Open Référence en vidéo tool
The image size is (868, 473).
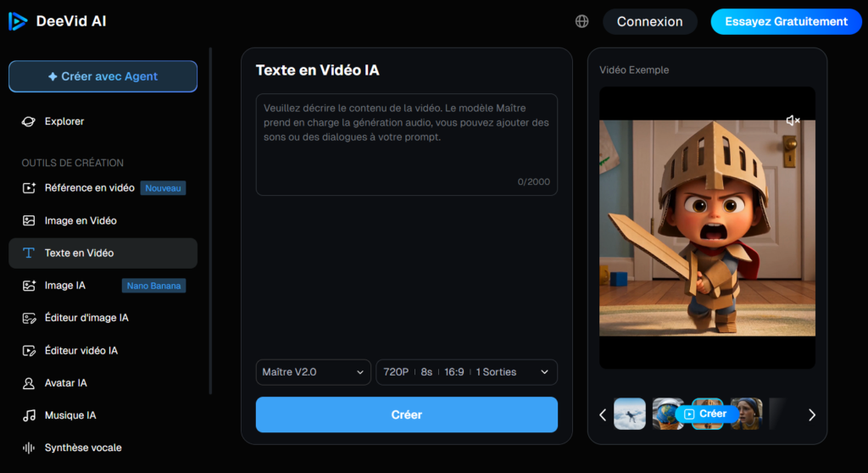point(103,188)
